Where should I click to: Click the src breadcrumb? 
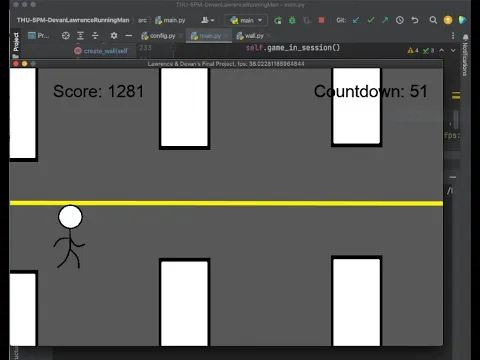click(x=142, y=20)
